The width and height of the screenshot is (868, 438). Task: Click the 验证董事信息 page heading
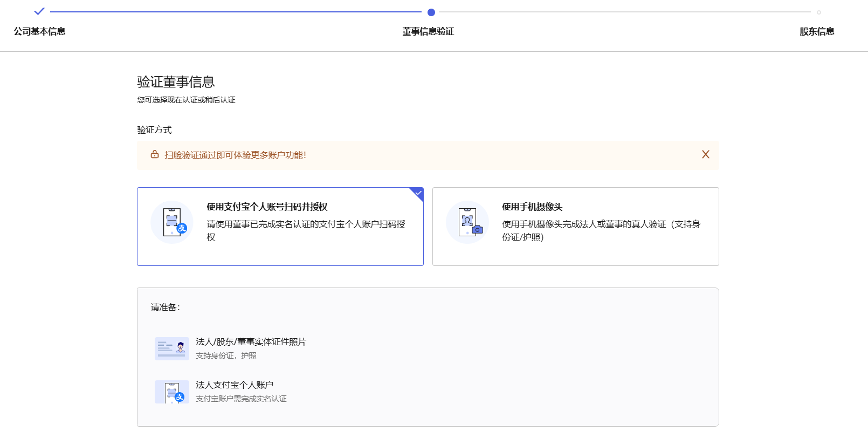[176, 82]
